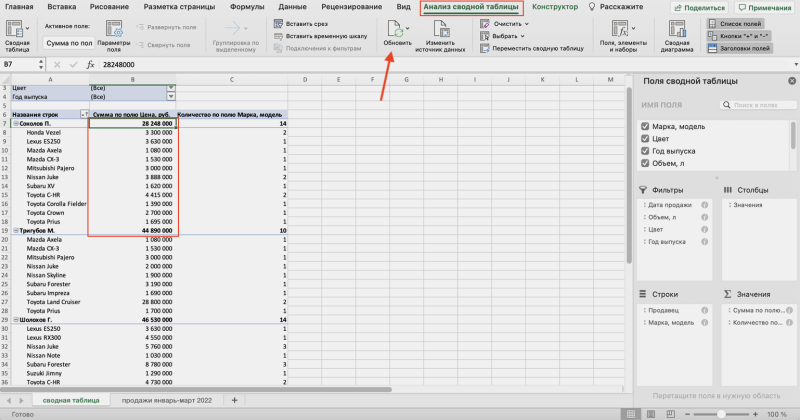The height and width of the screenshot is (420, 800).
Task: Click Вставить временную шкалу
Action: click(321, 36)
